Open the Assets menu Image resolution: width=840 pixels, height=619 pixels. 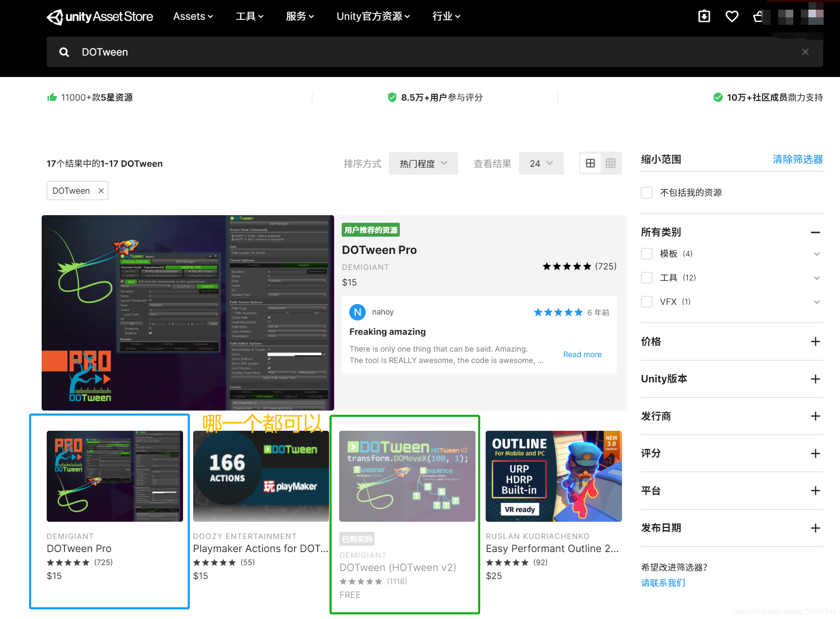coord(193,16)
